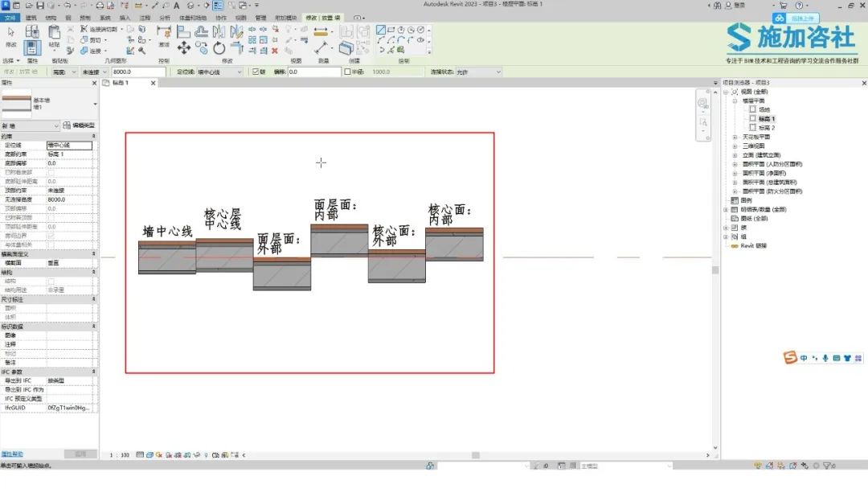This screenshot has height=489, width=868.
Task: Select Site (场地) in project browser
Action: (x=764, y=109)
